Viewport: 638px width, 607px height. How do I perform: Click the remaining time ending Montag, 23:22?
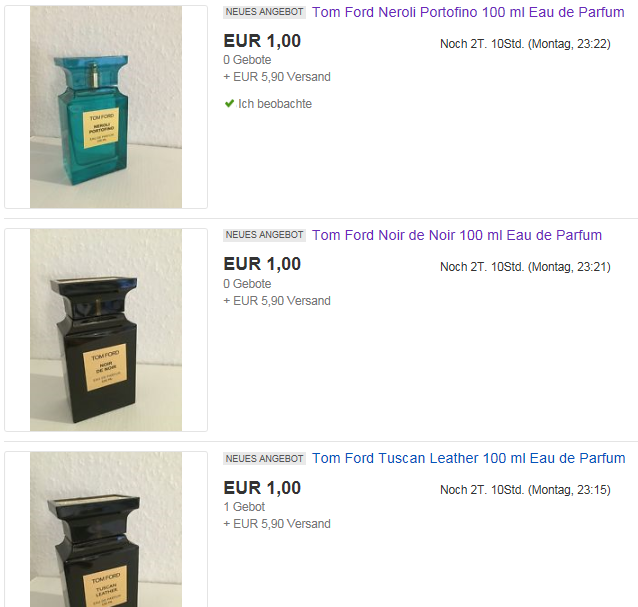(x=525, y=44)
